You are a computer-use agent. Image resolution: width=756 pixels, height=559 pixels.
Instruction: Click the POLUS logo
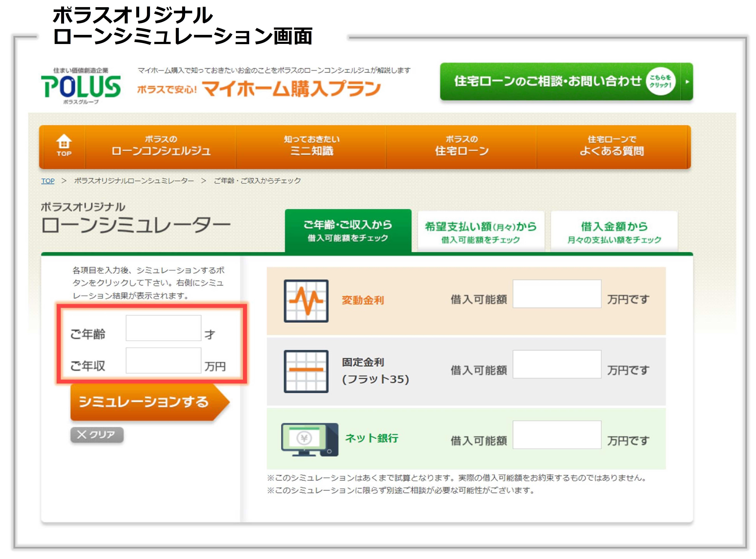tap(80, 87)
